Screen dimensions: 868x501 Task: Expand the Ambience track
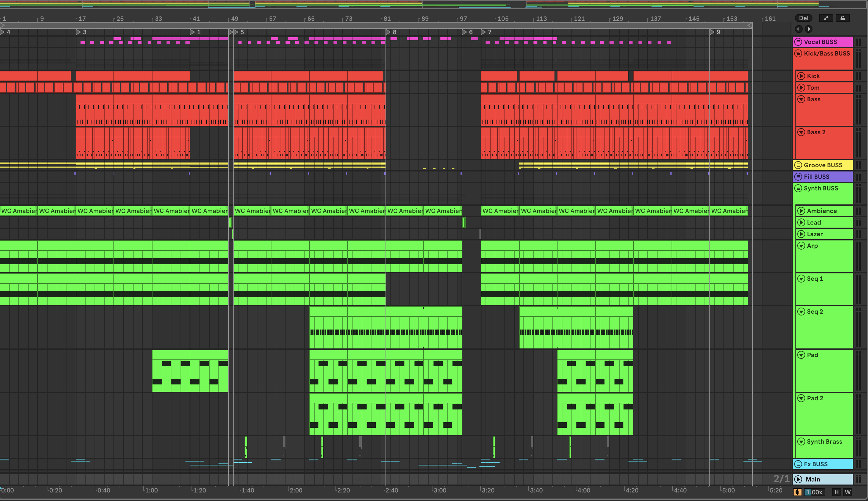point(801,211)
